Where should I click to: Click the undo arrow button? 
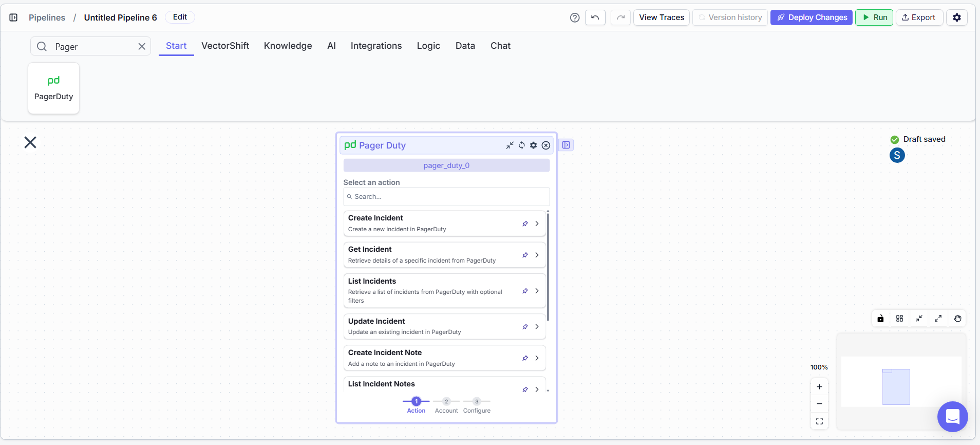click(x=595, y=17)
